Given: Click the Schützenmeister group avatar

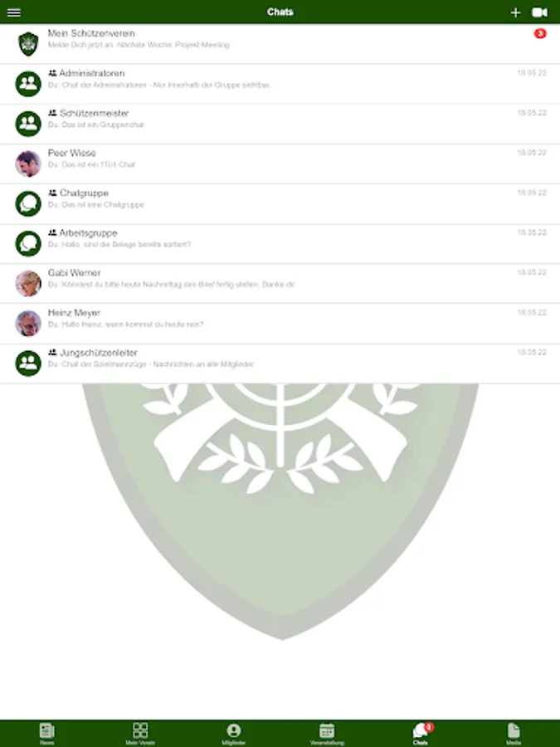Looking at the screenshot, I should [x=28, y=124].
